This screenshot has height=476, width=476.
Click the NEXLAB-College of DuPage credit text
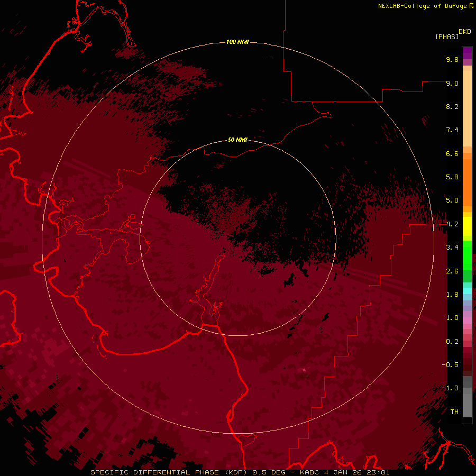(423, 6)
